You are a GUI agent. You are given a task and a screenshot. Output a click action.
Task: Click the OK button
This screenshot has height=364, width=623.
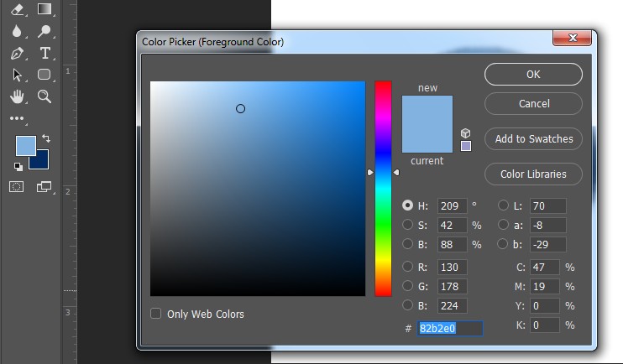click(533, 74)
